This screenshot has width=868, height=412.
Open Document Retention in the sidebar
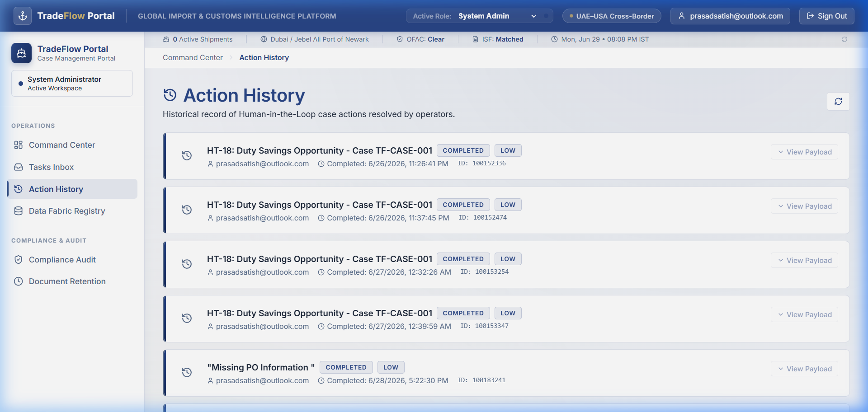point(72,281)
